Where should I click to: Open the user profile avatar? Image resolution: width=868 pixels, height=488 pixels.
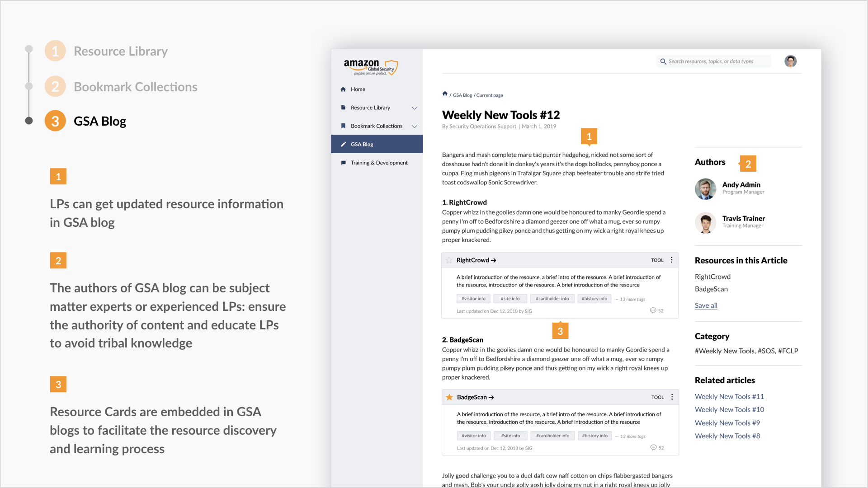coord(790,61)
